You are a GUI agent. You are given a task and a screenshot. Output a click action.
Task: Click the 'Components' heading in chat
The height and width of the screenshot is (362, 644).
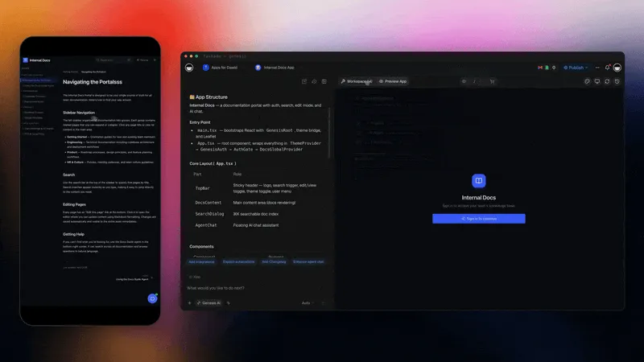[201, 247]
